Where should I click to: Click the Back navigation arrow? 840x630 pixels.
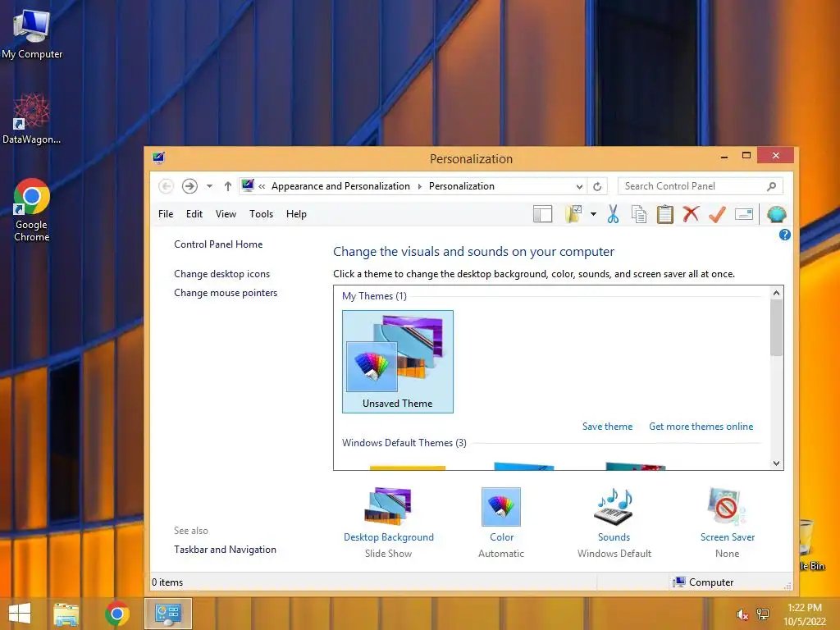coord(166,186)
